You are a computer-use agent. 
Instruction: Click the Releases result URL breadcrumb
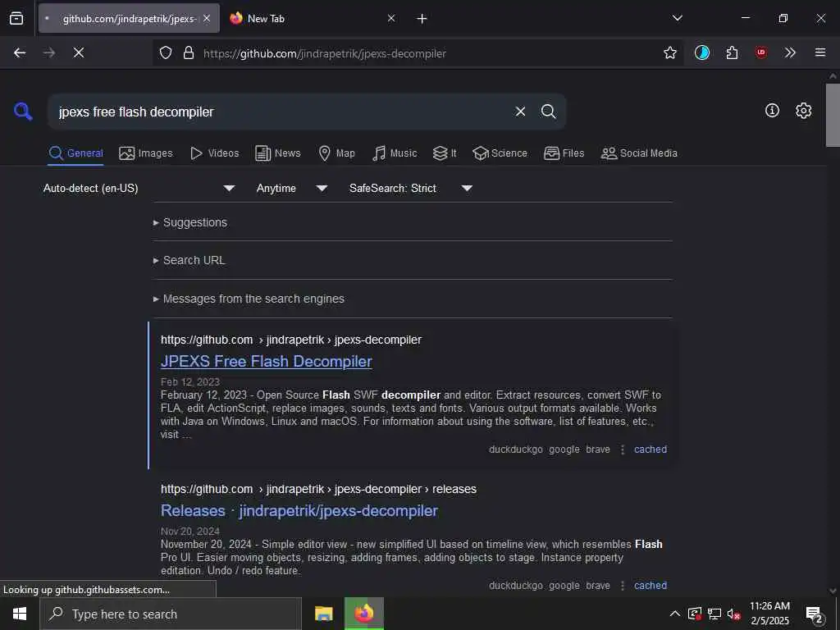click(318, 489)
